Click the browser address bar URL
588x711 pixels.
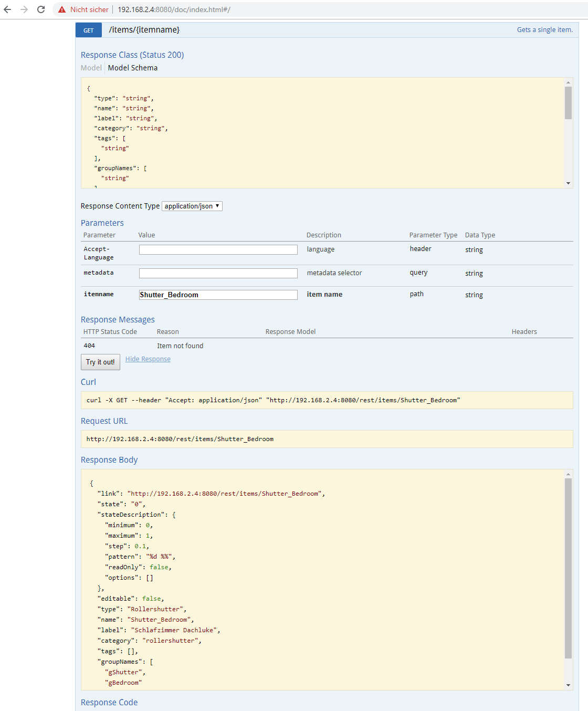point(174,9)
